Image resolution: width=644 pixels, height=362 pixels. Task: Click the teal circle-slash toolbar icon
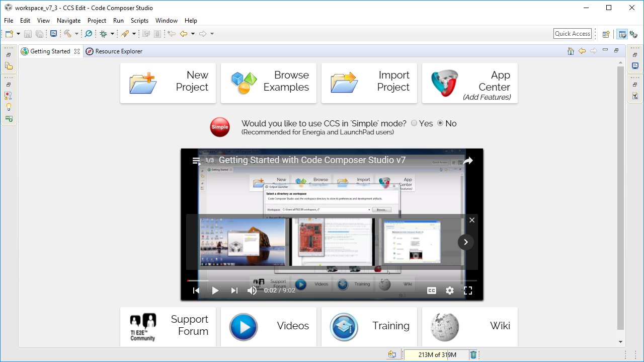click(89, 34)
